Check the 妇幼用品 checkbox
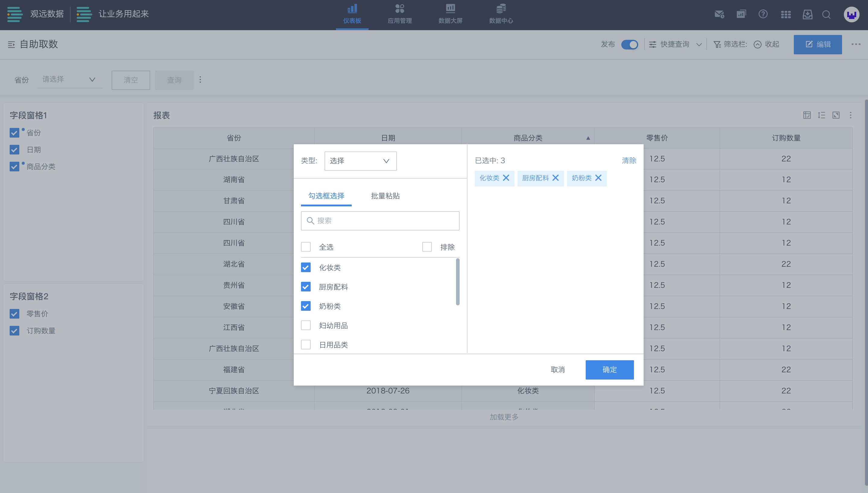The width and height of the screenshot is (868, 493). pos(306,325)
